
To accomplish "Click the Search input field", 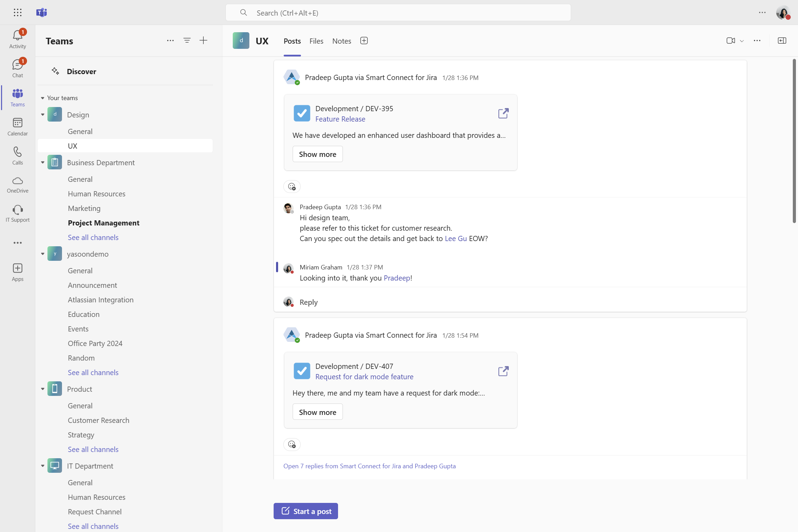I will pyautogui.click(x=398, y=13).
